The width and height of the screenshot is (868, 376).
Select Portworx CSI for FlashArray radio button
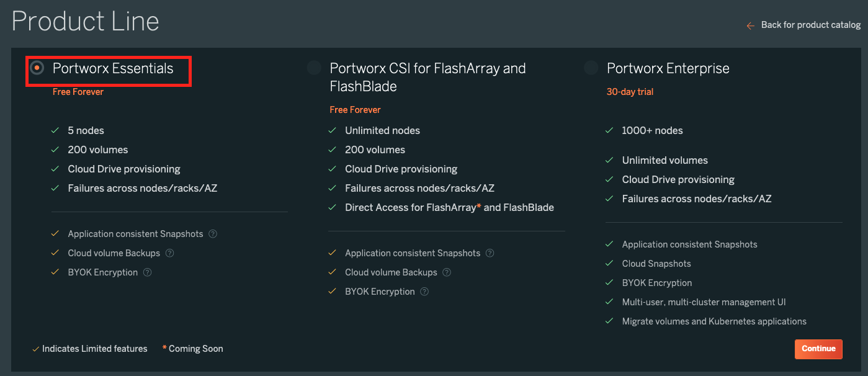tap(314, 68)
